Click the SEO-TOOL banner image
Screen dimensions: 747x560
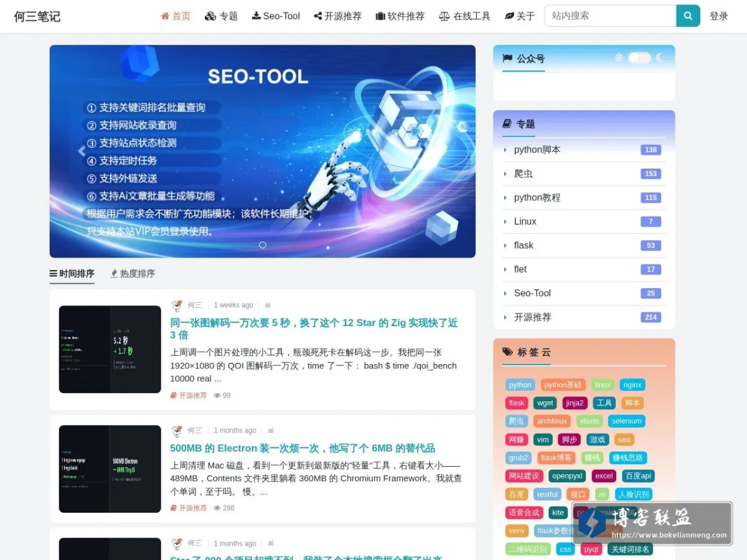(x=263, y=151)
